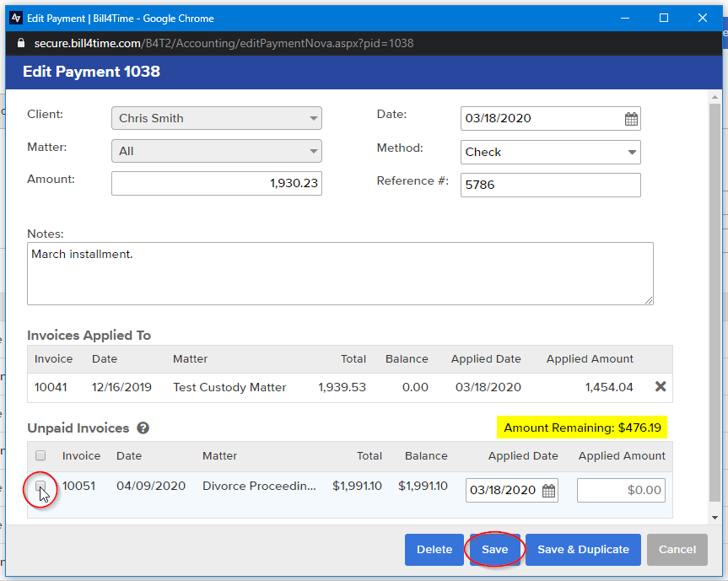Image resolution: width=728 pixels, height=581 pixels.
Task: Click Applied Amount field for invoice 10051
Action: tap(621, 491)
